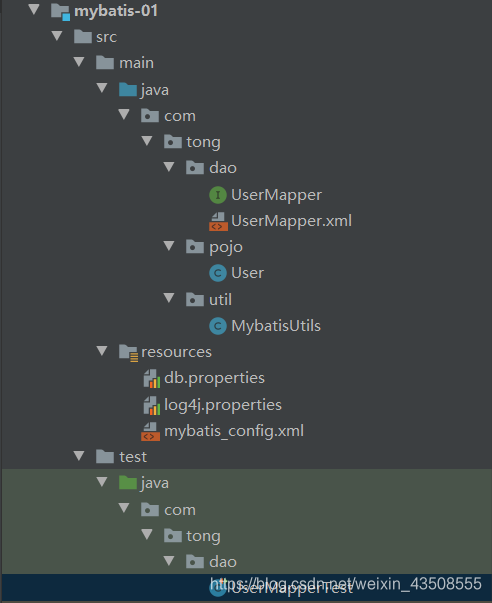Click the UserMapper interface icon
The image size is (492, 603).
point(218,195)
